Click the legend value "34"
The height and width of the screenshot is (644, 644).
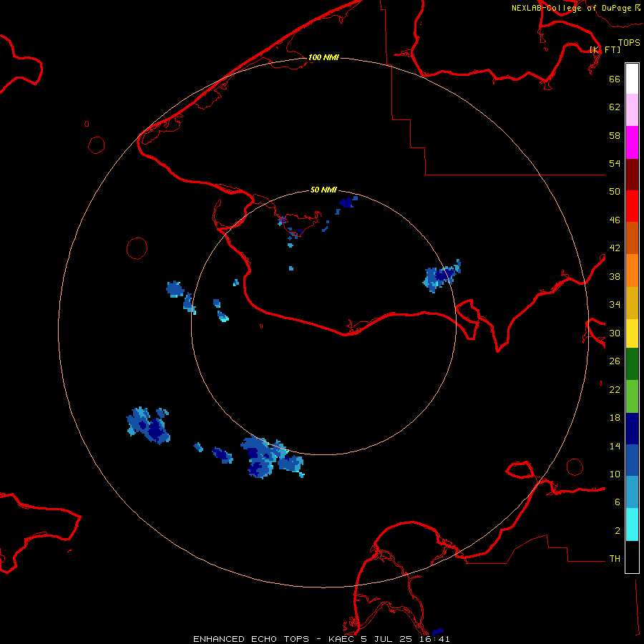615,305
